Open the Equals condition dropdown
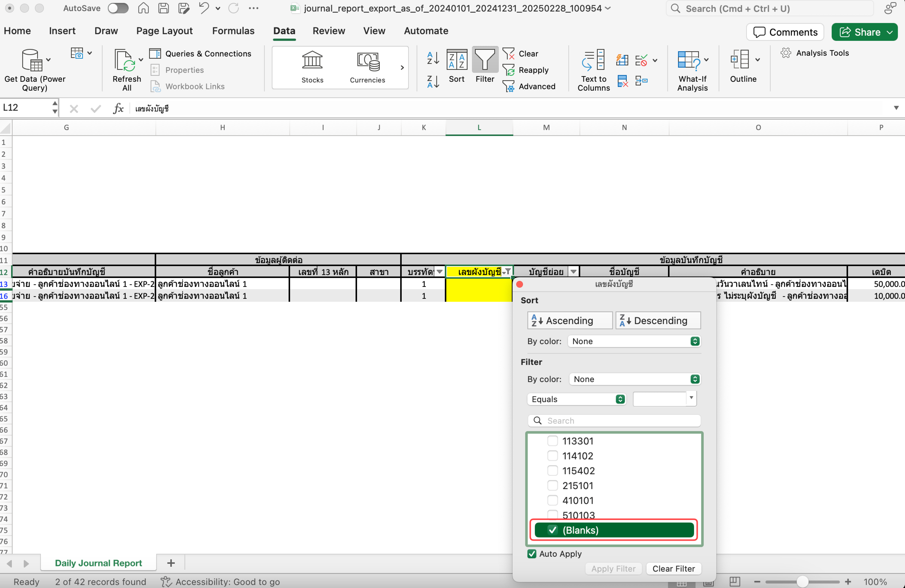This screenshot has height=588, width=905. 577,399
